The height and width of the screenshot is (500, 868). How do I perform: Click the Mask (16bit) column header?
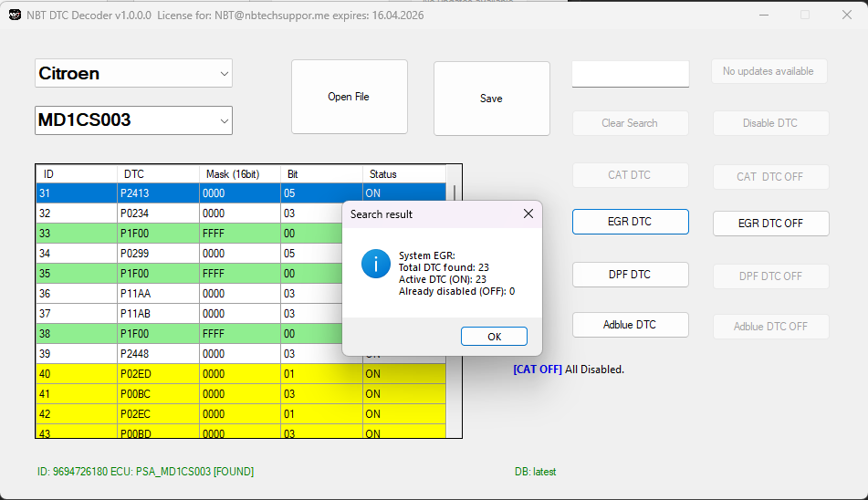tap(240, 173)
